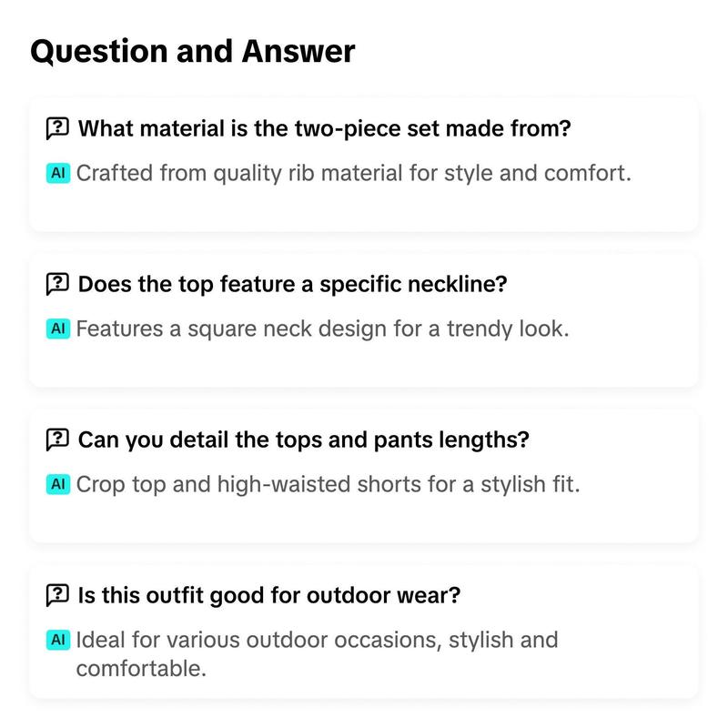
Task: Click question icon beside material question
Action: (57, 128)
